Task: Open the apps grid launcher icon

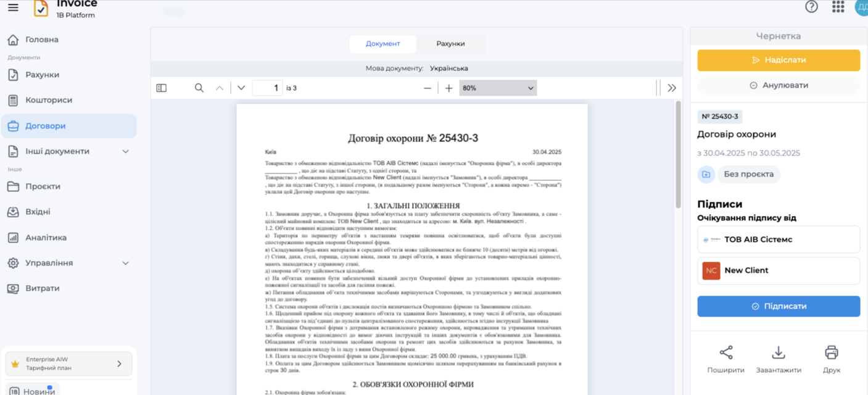Action: click(838, 7)
